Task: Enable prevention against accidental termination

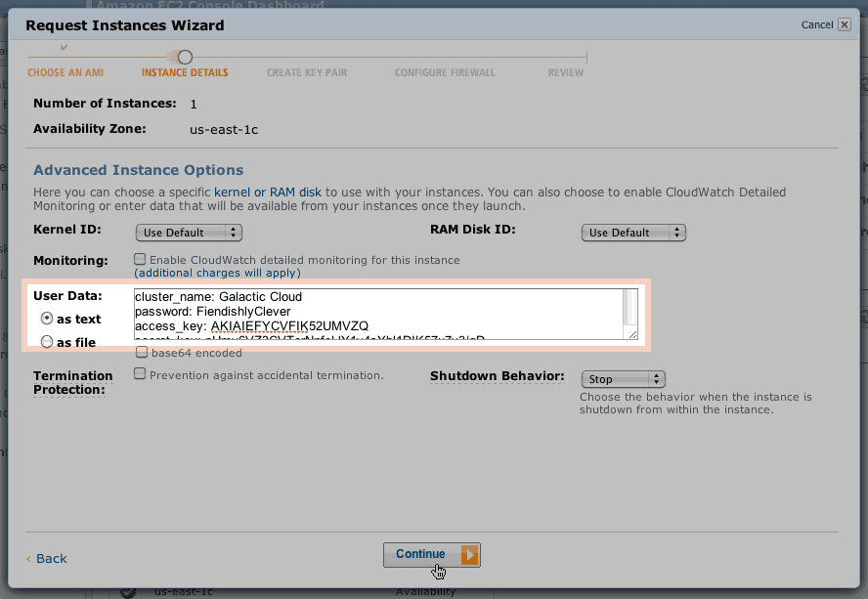Action: tap(140, 374)
